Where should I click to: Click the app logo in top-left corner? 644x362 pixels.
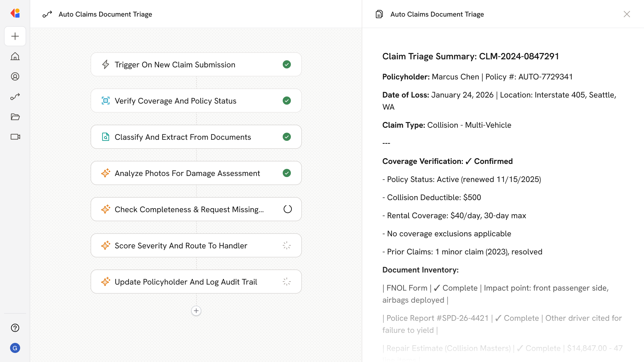pyautogui.click(x=15, y=13)
